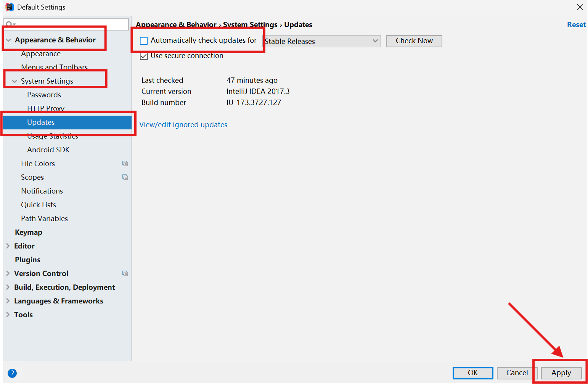Select Scopes in the tree
Viewport: 588px width, 384px height.
[32, 177]
